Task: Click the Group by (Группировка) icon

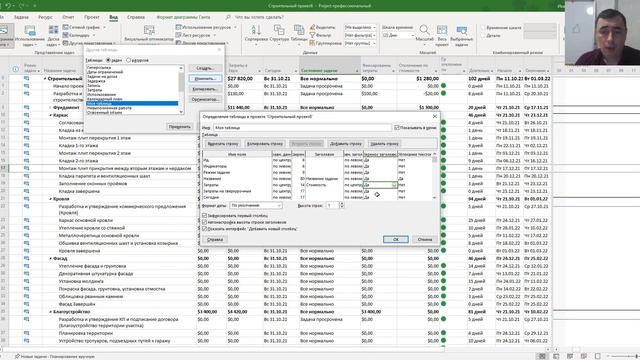Action: point(312,43)
